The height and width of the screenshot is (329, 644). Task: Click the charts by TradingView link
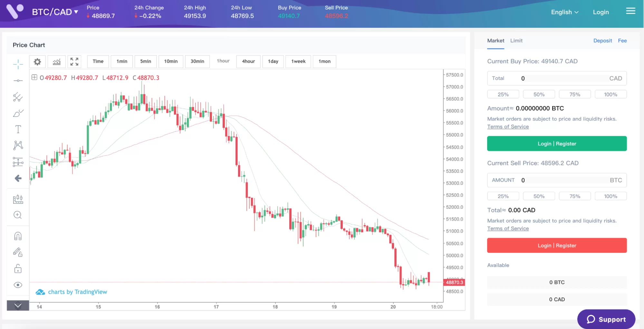pos(71,292)
